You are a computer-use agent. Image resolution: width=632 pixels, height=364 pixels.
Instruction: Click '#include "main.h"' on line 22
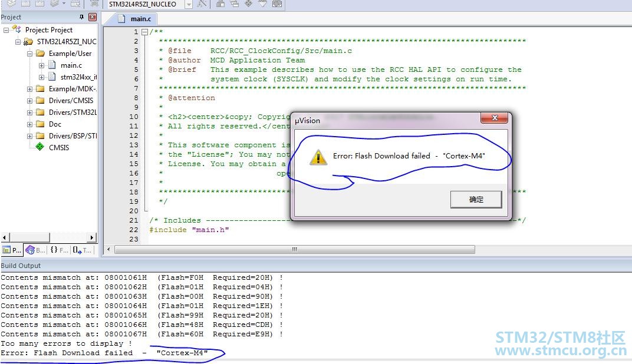point(189,230)
